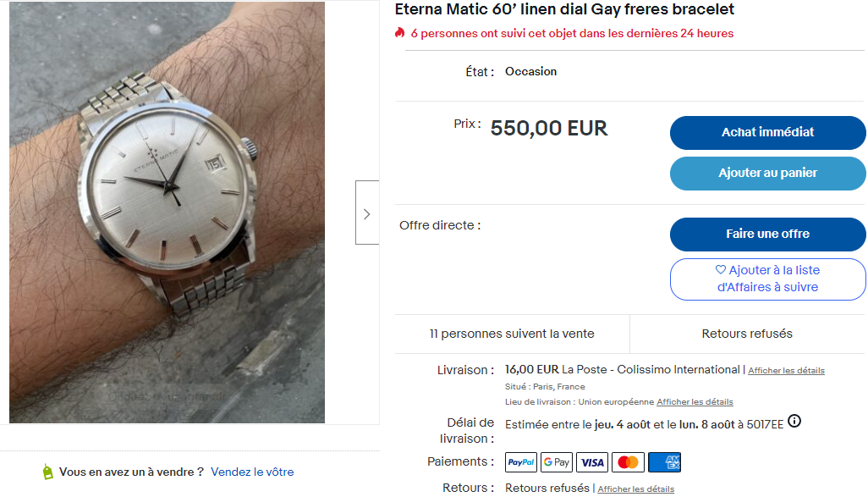Open Afficher les détails for delivery location
The image size is (868, 497).
coord(695,401)
